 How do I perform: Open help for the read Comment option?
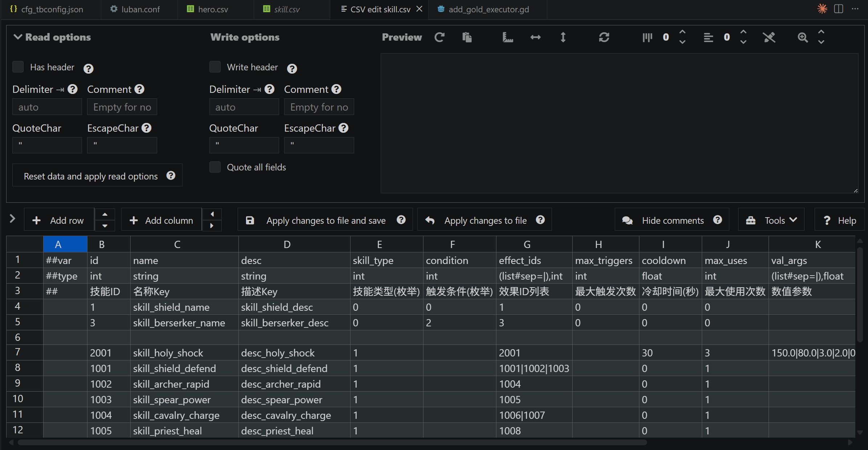139,89
